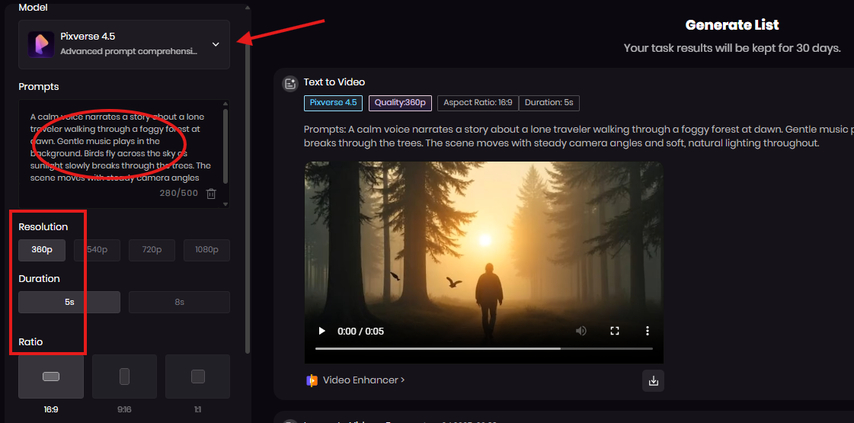Clear the prompt with the trash icon
The image size is (854, 423).
211,193
